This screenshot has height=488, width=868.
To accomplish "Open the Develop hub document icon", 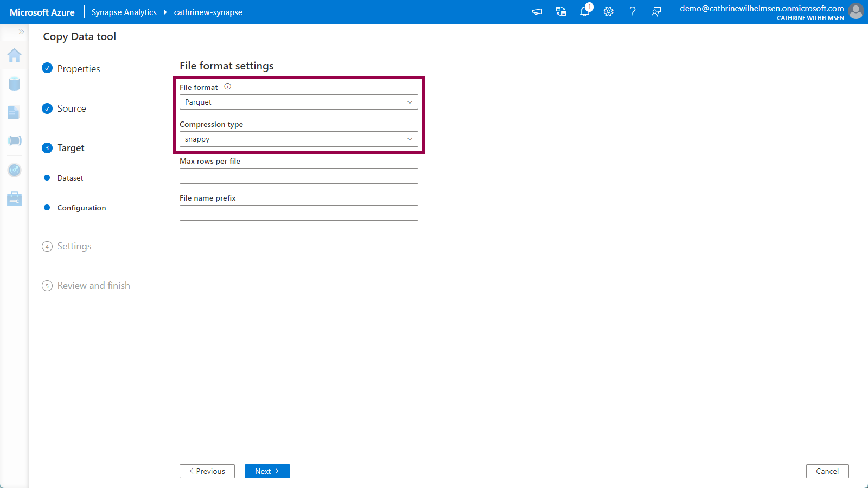I will pyautogui.click(x=15, y=112).
